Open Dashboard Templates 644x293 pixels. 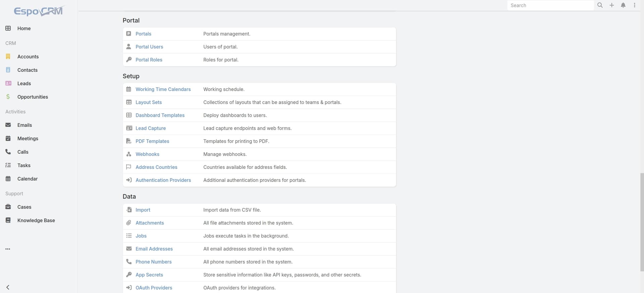(x=160, y=115)
